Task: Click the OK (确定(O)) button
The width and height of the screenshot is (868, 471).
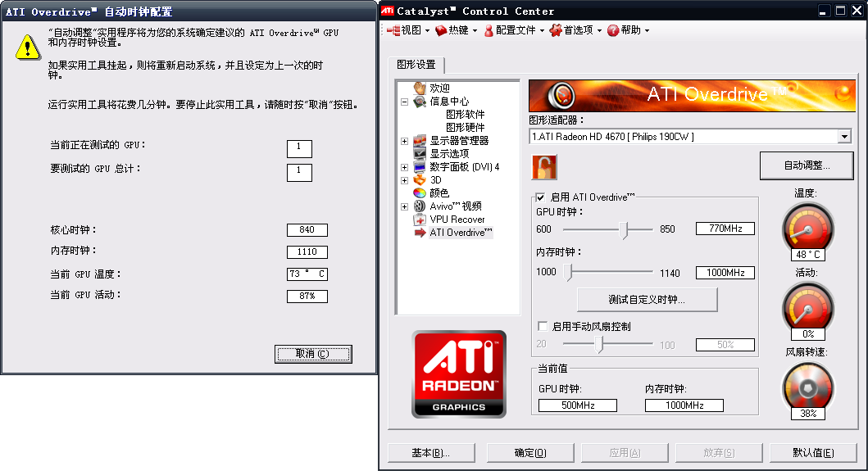Action: (529, 453)
